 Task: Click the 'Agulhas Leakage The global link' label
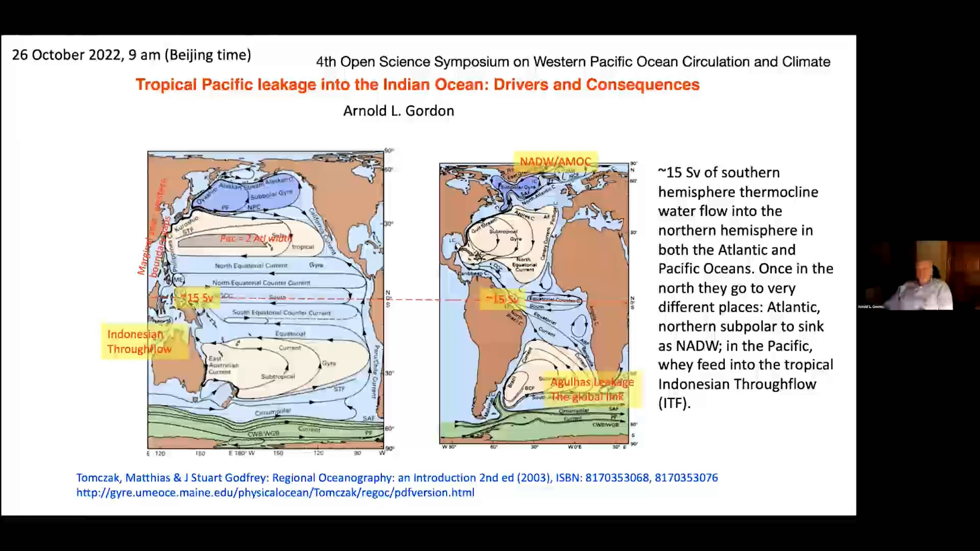tap(592, 389)
